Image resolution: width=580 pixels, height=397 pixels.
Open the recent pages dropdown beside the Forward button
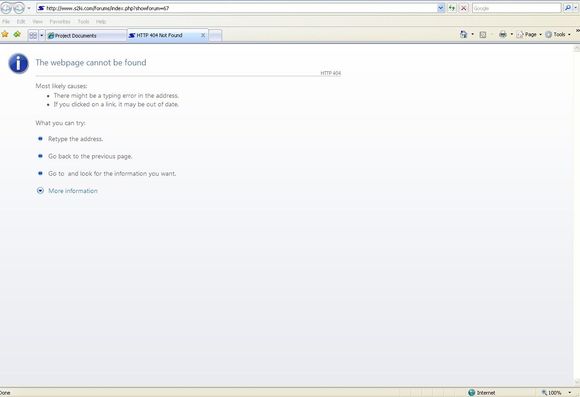pyautogui.click(x=29, y=8)
